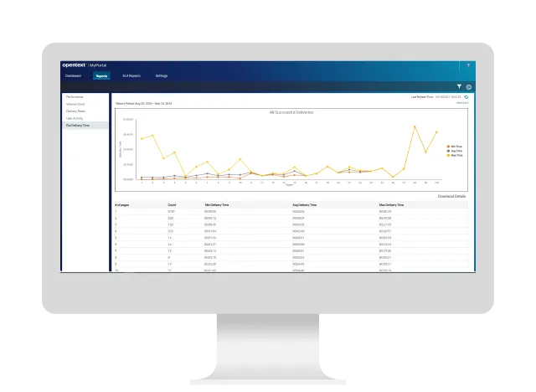Refresh report using the refresh icon
Screen dimensions: 536x392
coord(466,97)
